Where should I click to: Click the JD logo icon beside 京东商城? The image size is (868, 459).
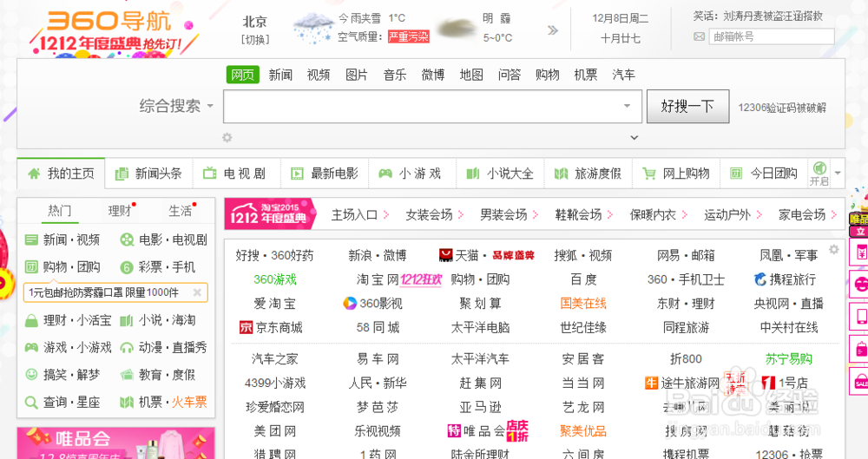coord(246,327)
